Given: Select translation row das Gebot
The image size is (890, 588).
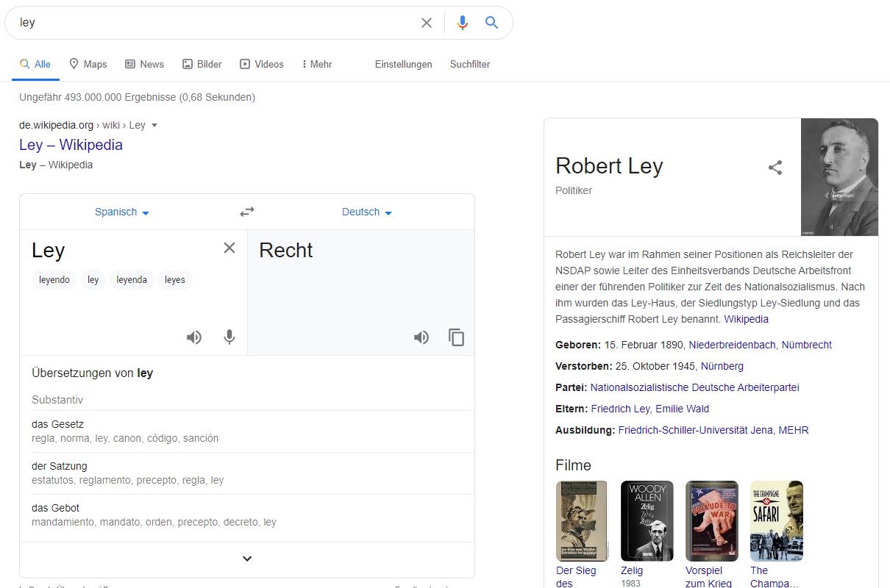Looking at the screenshot, I should coord(247,515).
